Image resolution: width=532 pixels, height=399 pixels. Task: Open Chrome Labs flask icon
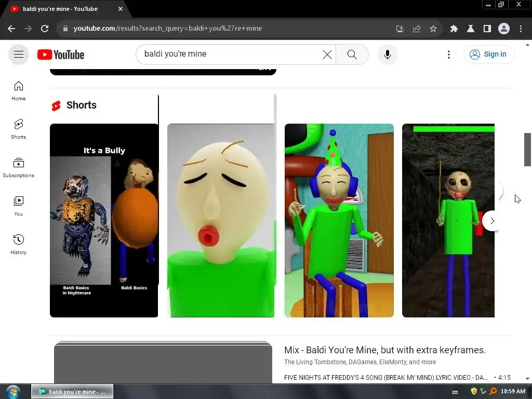pyautogui.click(x=471, y=29)
